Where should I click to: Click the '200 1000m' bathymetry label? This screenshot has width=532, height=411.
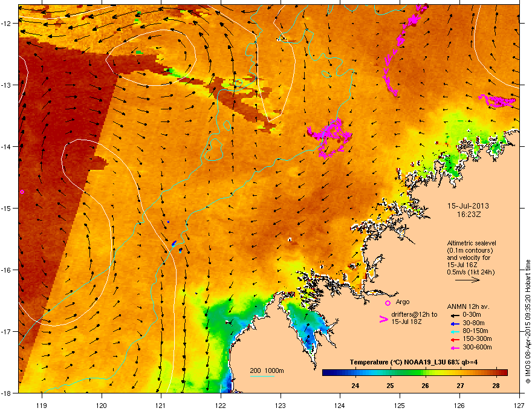267,371
